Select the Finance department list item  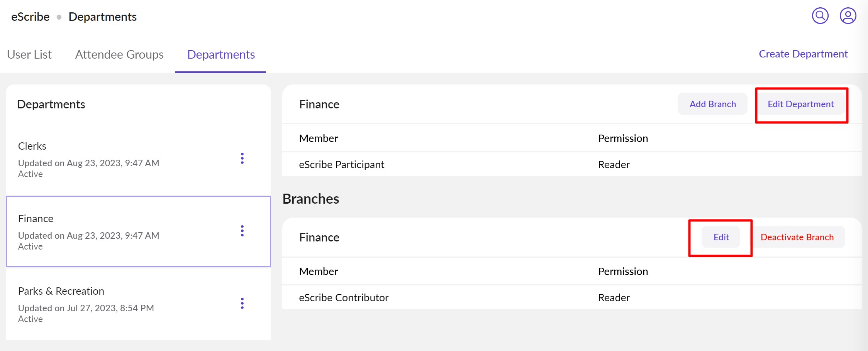[x=116, y=231]
